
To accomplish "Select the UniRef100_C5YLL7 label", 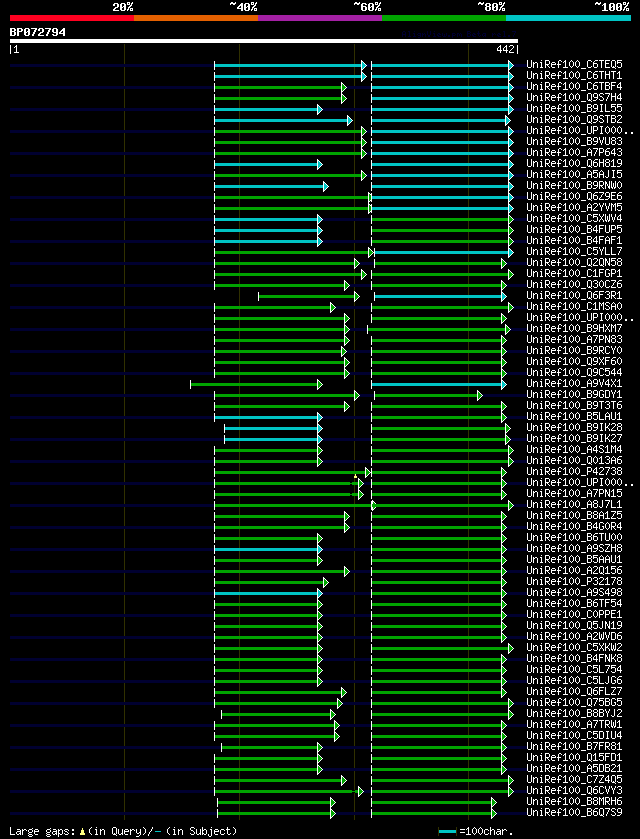I will tap(574, 251).
